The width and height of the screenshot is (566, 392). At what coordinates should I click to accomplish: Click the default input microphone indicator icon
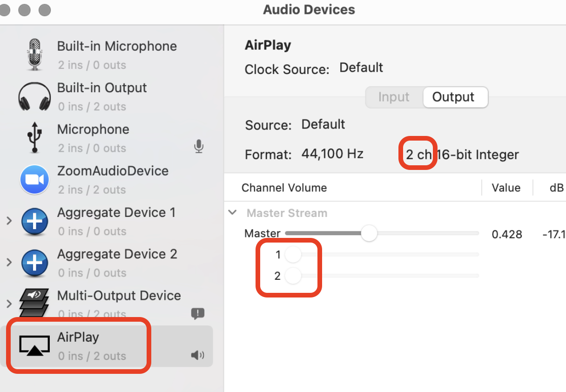click(199, 147)
